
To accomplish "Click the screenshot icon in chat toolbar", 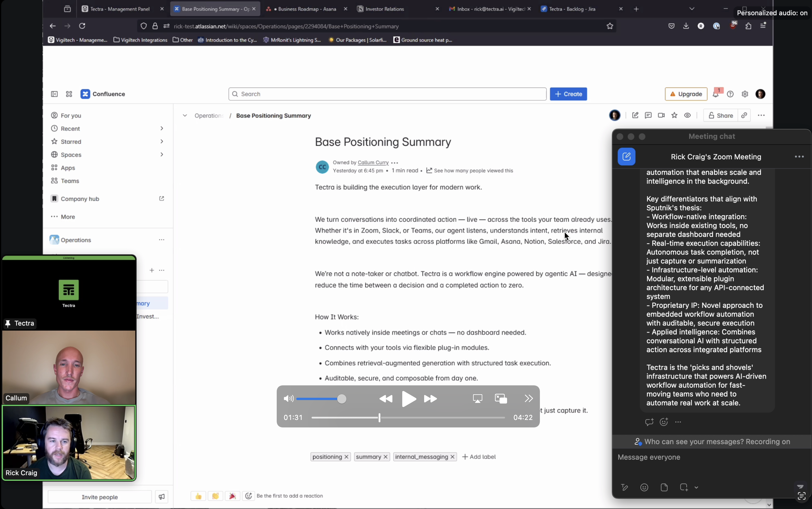I will click(x=684, y=487).
